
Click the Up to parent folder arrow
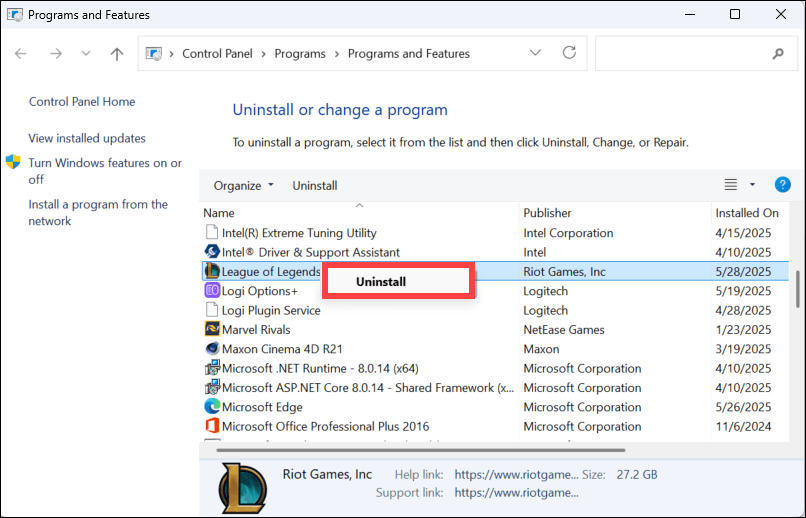[117, 54]
